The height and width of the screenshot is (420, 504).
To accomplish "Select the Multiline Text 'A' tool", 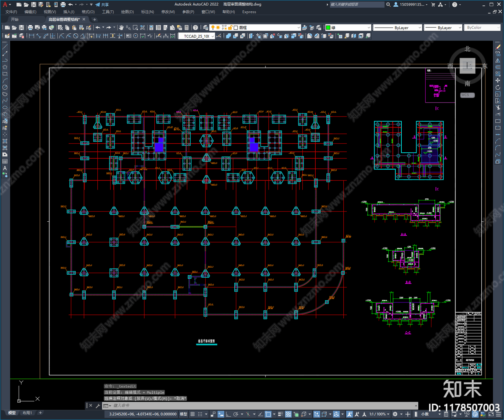I will 5,168.
